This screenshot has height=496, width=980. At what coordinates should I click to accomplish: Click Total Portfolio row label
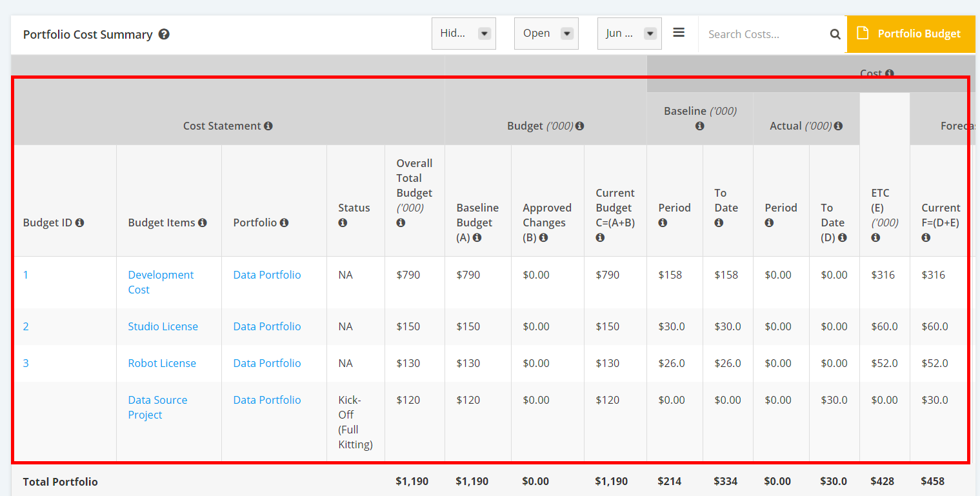(x=61, y=482)
